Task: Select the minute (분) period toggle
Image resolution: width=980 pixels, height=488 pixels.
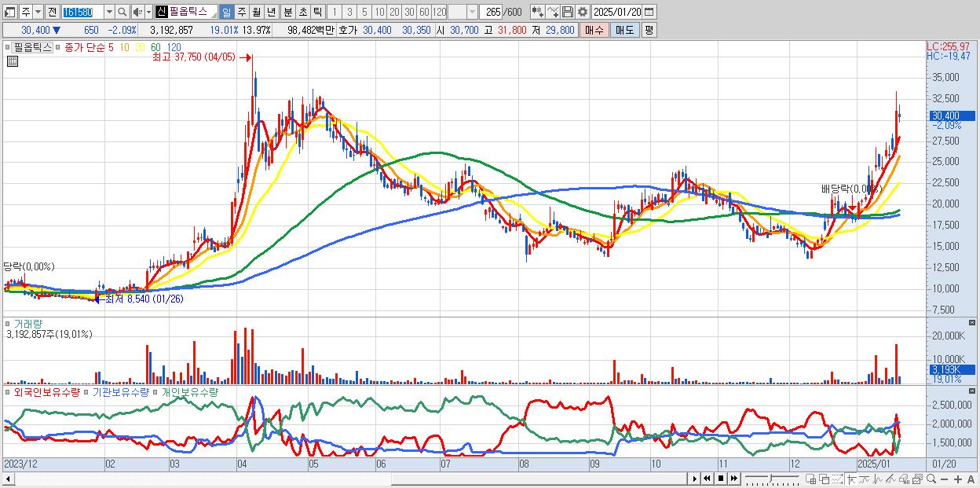Action: [x=287, y=12]
